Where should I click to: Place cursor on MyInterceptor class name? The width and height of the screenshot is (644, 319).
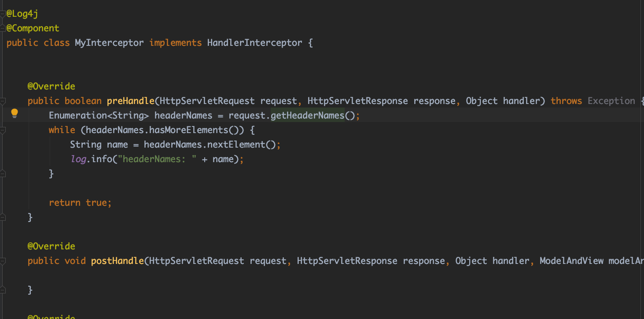click(x=109, y=43)
